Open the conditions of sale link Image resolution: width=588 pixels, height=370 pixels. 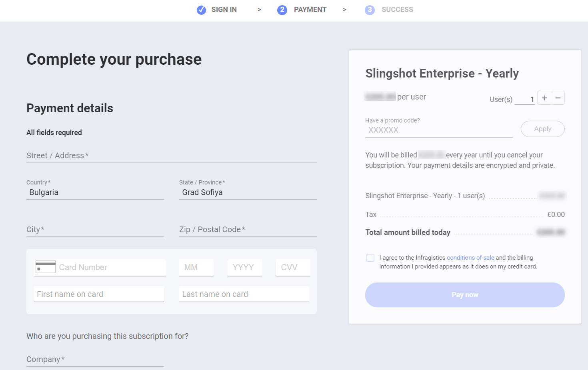[470, 258]
